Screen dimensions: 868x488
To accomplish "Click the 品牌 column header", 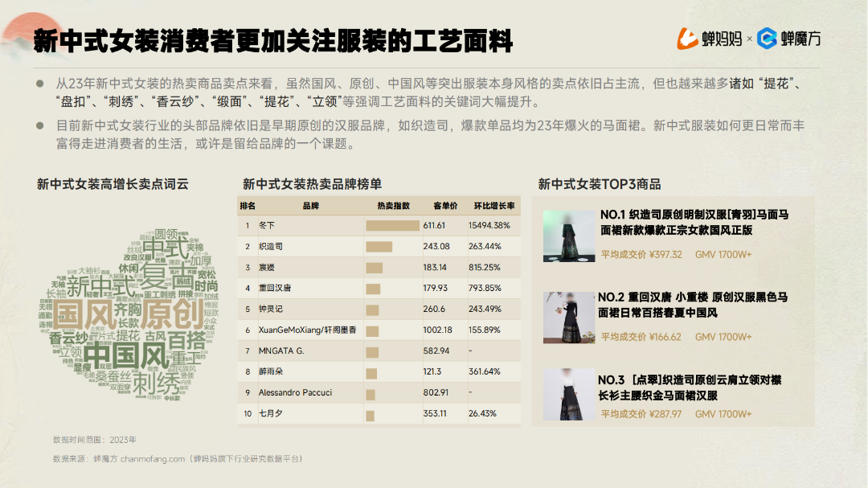I will [310, 206].
